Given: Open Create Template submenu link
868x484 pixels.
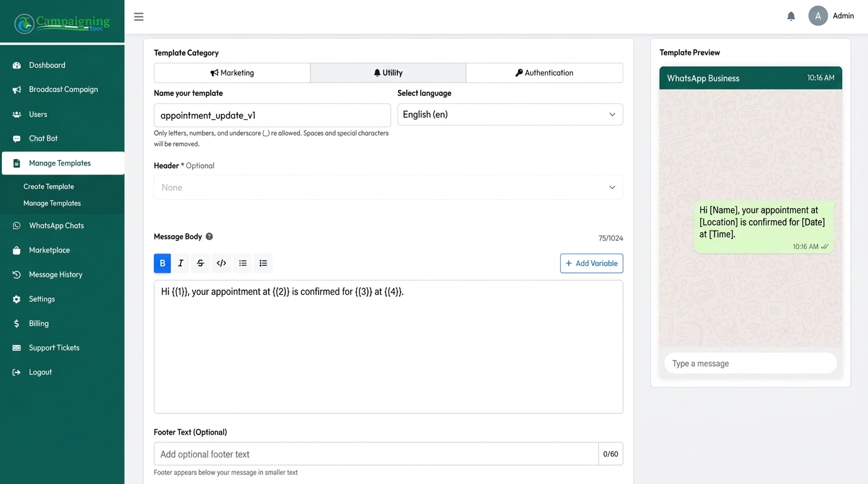Looking at the screenshot, I should point(49,187).
